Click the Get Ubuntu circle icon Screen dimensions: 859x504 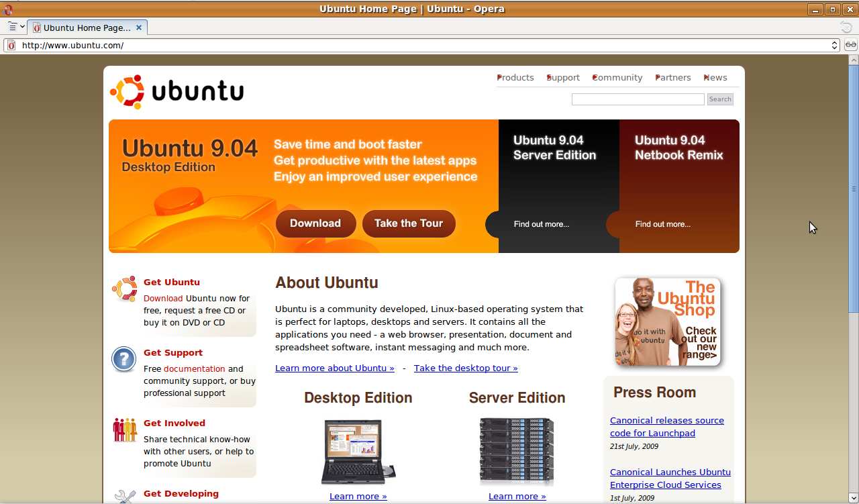click(124, 289)
